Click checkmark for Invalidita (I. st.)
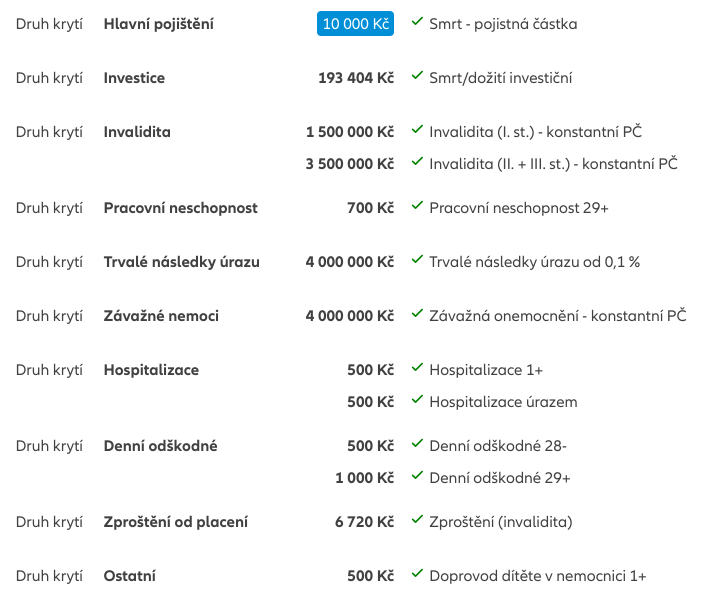This screenshot has width=710, height=601. 417,130
